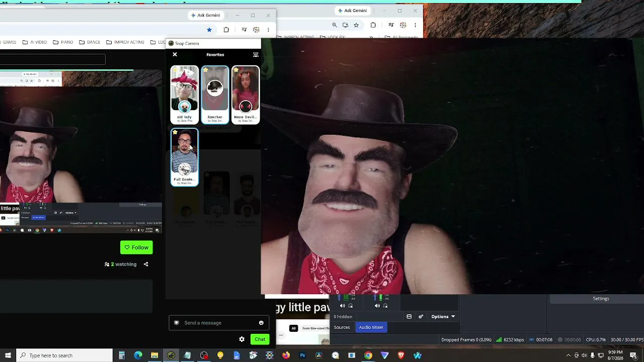Screen dimensions: 644x362
Task: Select the 'old lady' lens thumbnail
Action: pyautogui.click(x=185, y=95)
